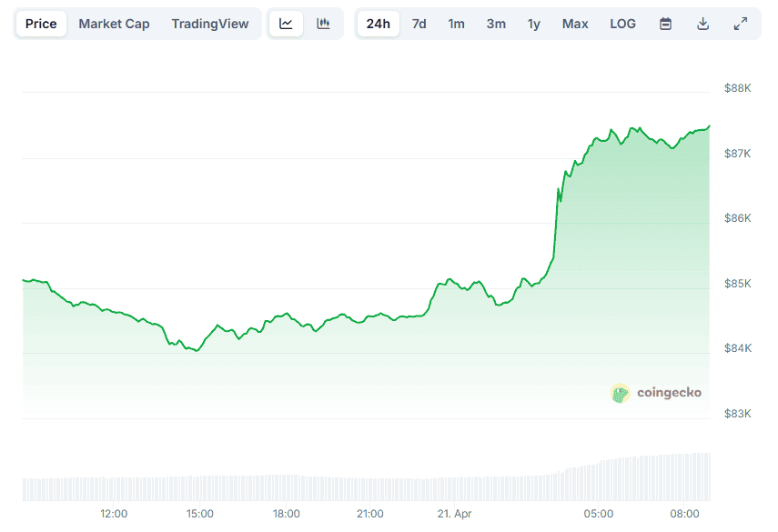
Task: Click the $83K axis label
Action: click(x=737, y=414)
